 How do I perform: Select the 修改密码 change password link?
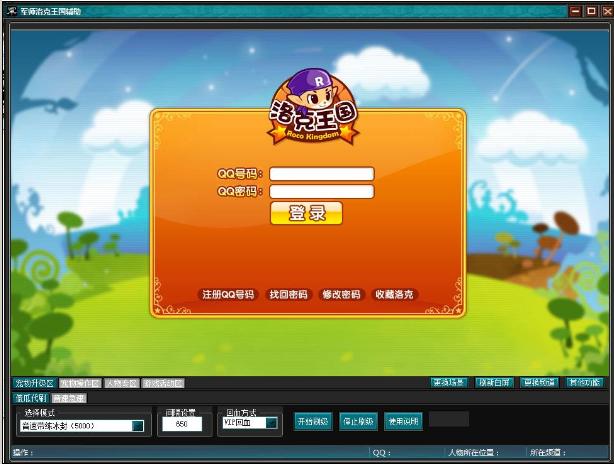(340, 295)
